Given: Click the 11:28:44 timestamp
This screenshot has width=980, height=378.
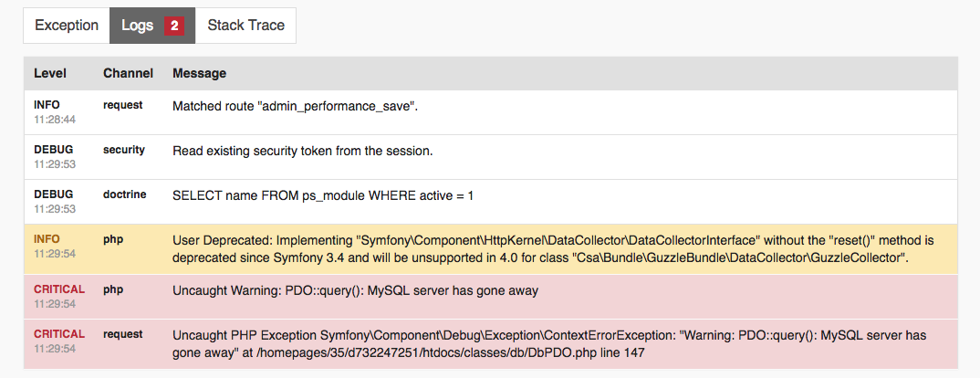Looking at the screenshot, I should tap(55, 120).
